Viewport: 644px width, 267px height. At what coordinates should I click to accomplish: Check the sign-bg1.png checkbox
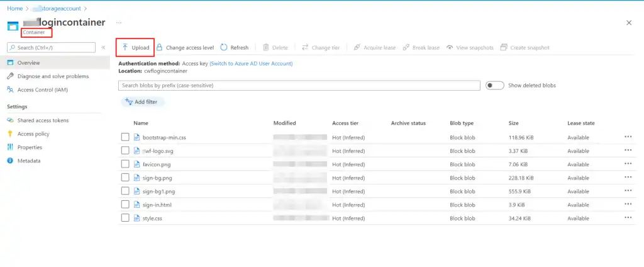tap(125, 191)
